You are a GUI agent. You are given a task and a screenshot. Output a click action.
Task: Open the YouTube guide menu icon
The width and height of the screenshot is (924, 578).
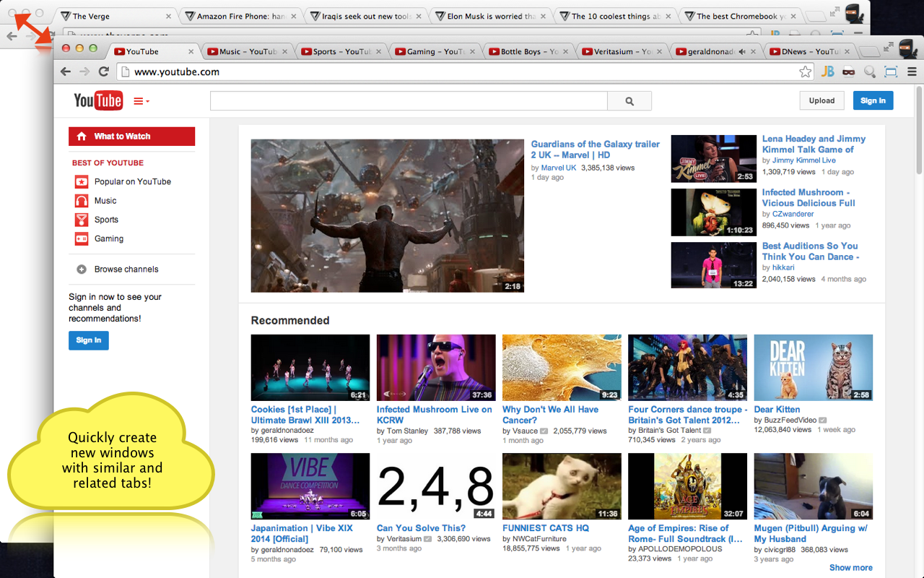pos(141,101)
